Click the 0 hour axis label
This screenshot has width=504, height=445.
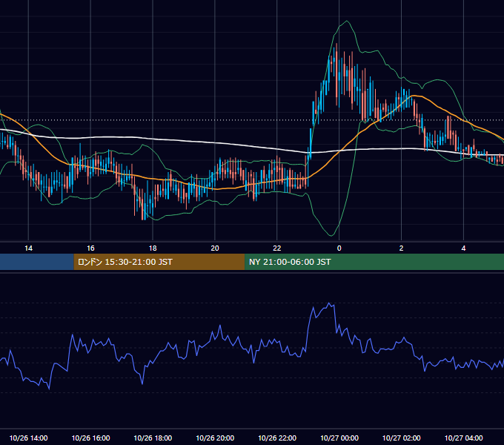click(x=339, y=248)
